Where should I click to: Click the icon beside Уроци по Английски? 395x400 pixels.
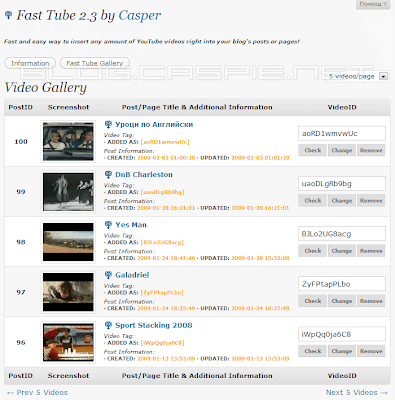(x=108, y=125)
